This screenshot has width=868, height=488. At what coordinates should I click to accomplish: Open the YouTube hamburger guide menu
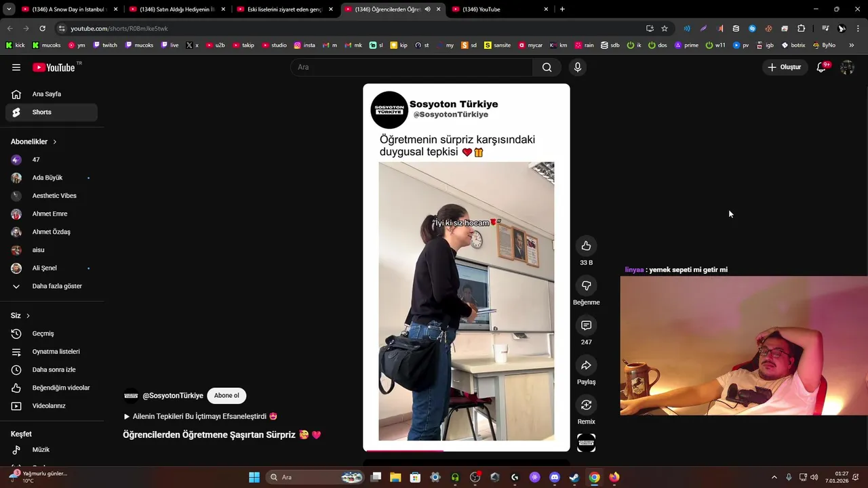pos(16,67)
